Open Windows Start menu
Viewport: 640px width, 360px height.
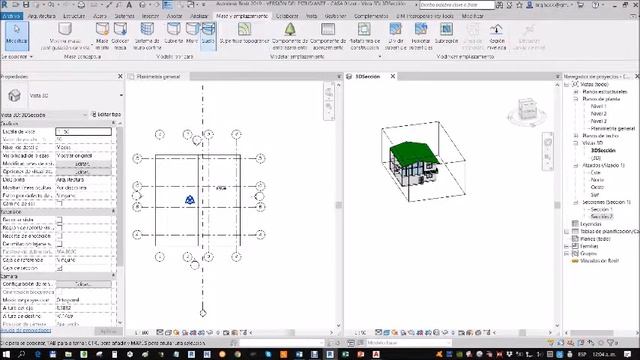click(7, 354)
